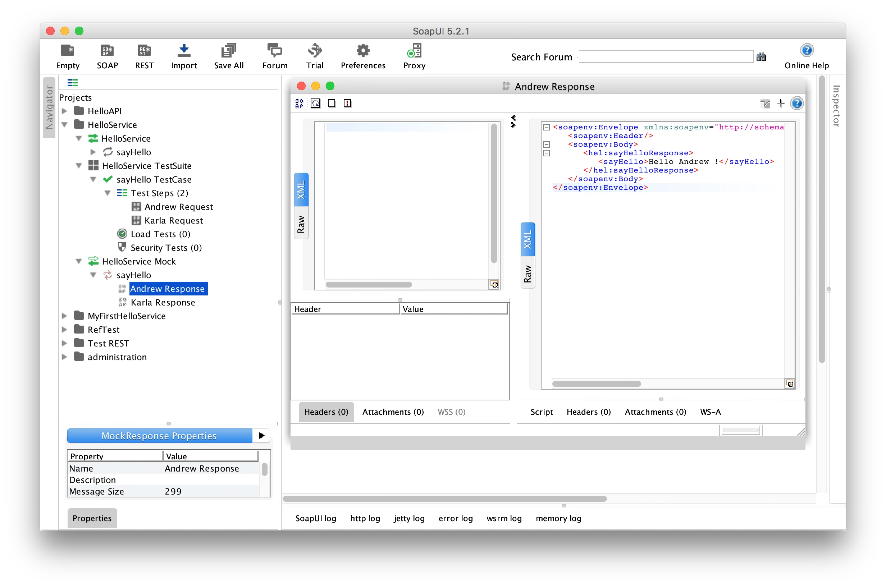Open the Script tab in response pane
The width and height of the screenshot is (886, 588).
541,412
